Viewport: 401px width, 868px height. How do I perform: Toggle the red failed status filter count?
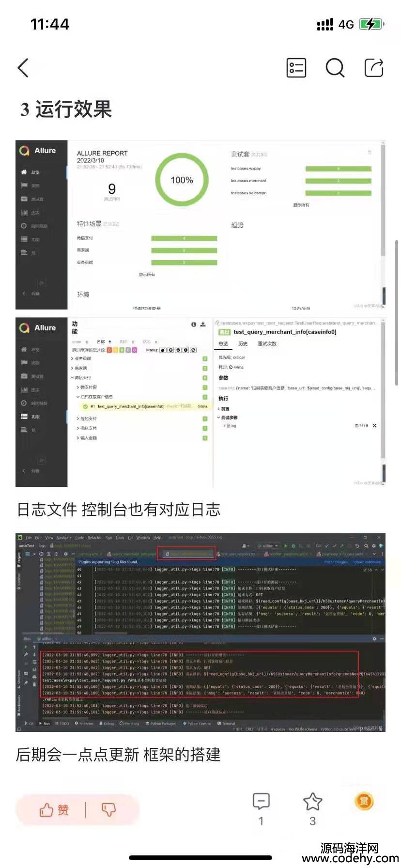click(x=109, y=350)
